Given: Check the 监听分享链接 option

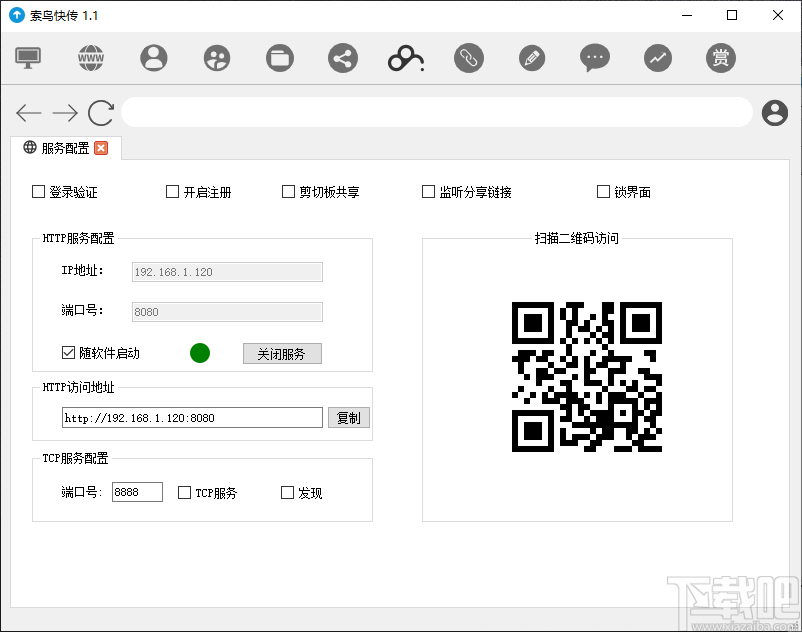Looking at the screenshot, I should (428, 191).
